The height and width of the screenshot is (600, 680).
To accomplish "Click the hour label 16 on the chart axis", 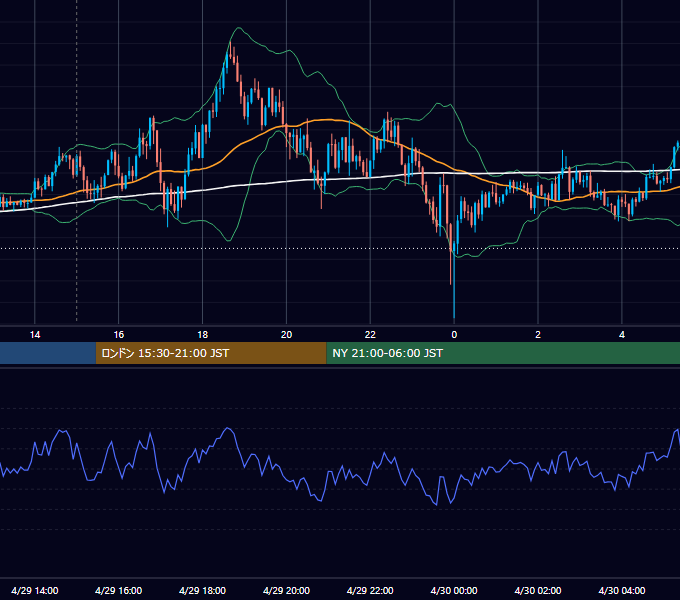I will click(118, 335).
